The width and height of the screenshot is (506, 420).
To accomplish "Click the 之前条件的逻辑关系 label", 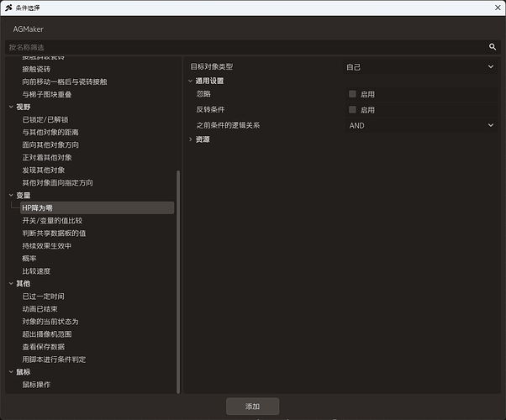I will 228,125.
